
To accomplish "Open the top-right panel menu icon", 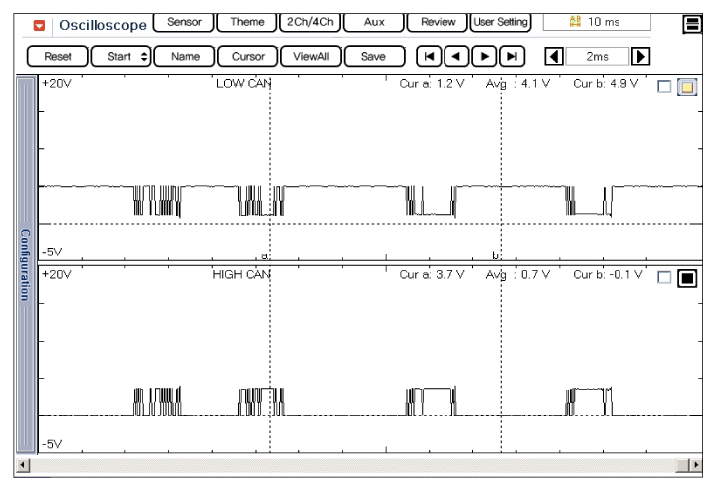I will click(692, 24).
